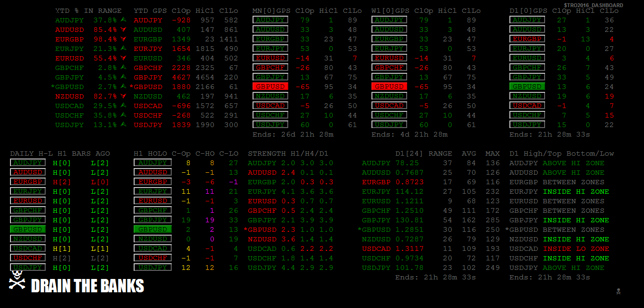Click USDCAD box in H1 HOLO panel
This screenshot has height=308, width=644.
tap(152, 248)
